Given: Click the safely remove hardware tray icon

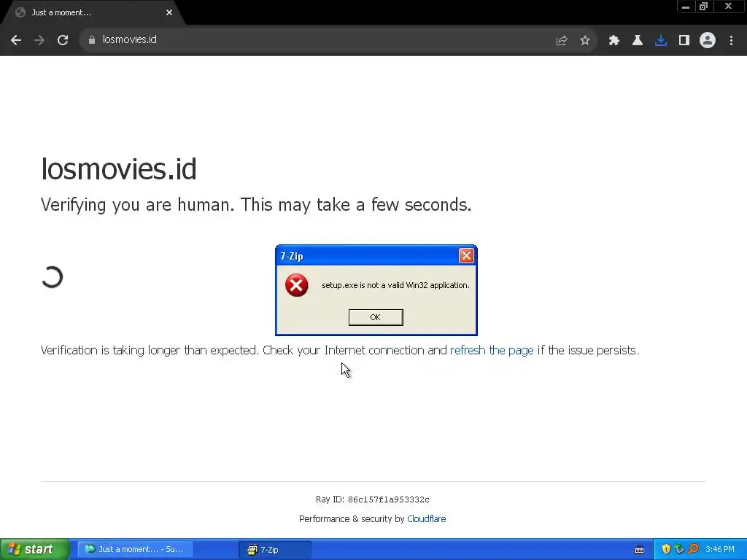Looking at the screenshot, I should click(679, 549).
